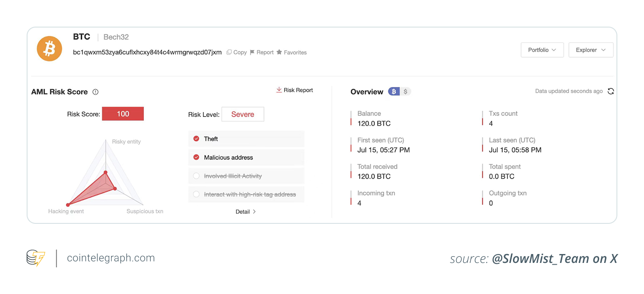Click the Severe risk level badge

(x=243, y=114)
